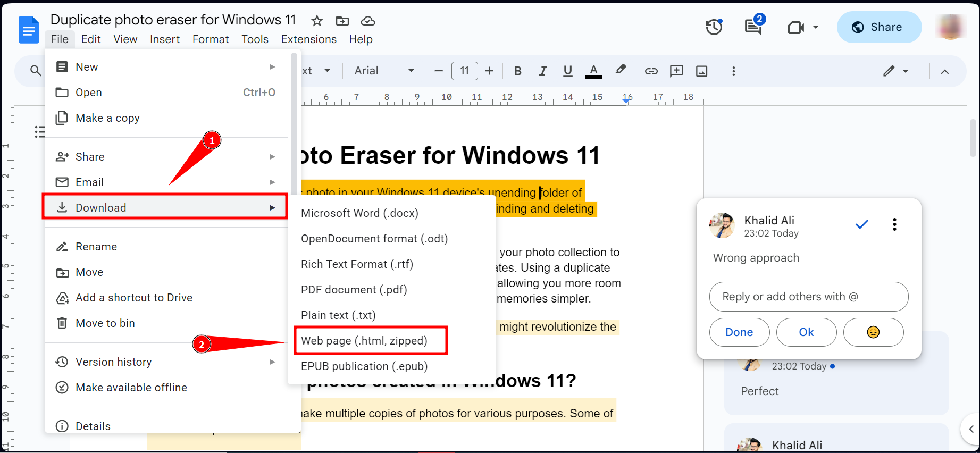Show the document outline icon

click(39, 132)
